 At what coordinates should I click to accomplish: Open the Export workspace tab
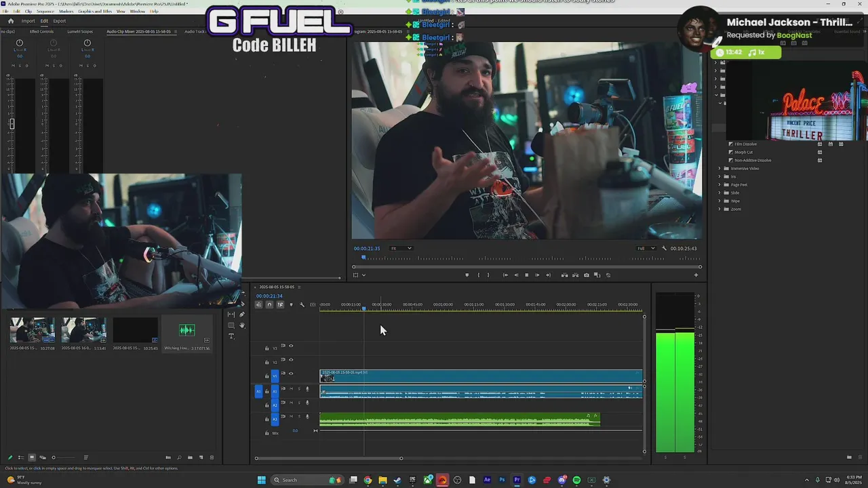click(60, 21)
